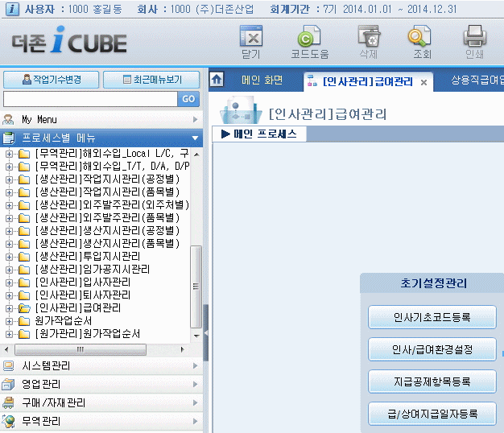The image size is (504, 433).
Task: Click the tree scroll down arrow
Action: (196, 336)
